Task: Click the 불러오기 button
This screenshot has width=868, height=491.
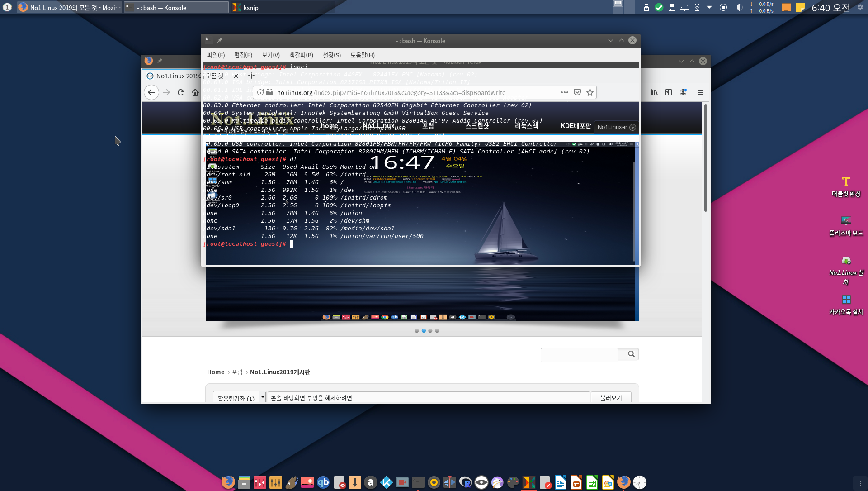Action: coord(611,398)
